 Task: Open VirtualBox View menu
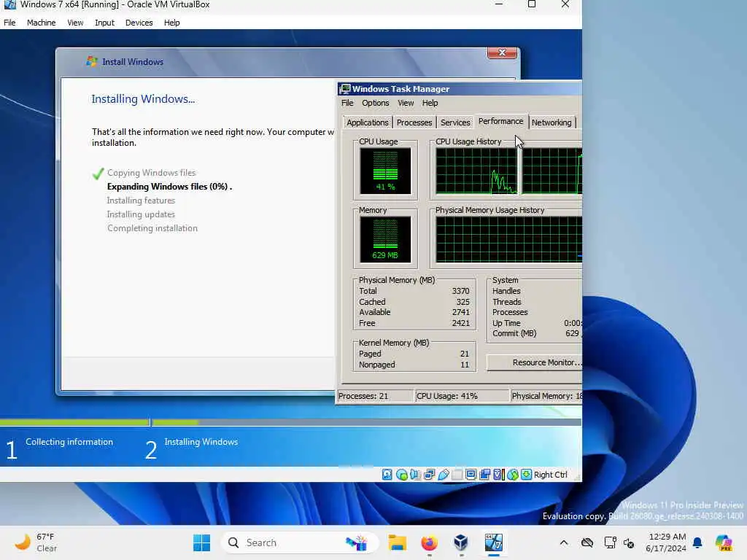(x=75, y=23)
